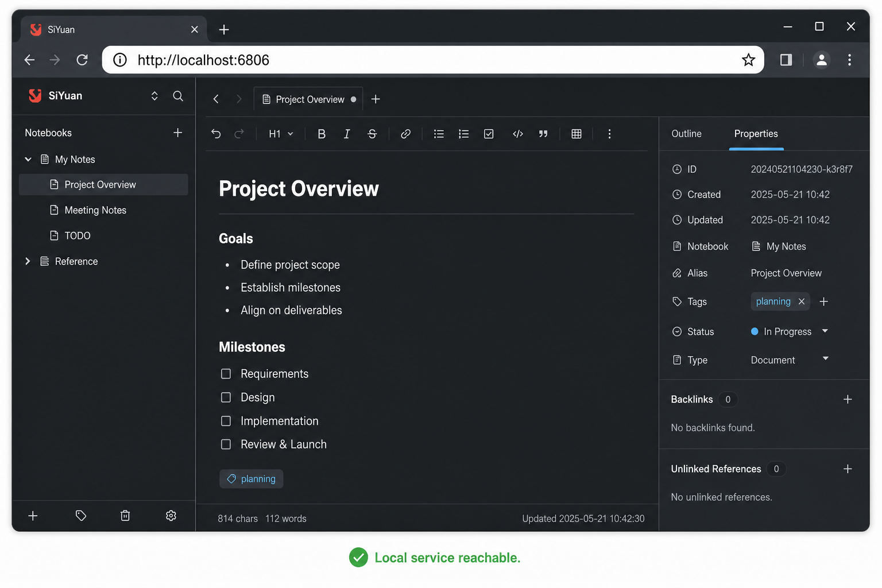This screenshot has width=882, height=588.
Task: Add an unlinked reference with the plus icon
Action: tap(848, 469)
